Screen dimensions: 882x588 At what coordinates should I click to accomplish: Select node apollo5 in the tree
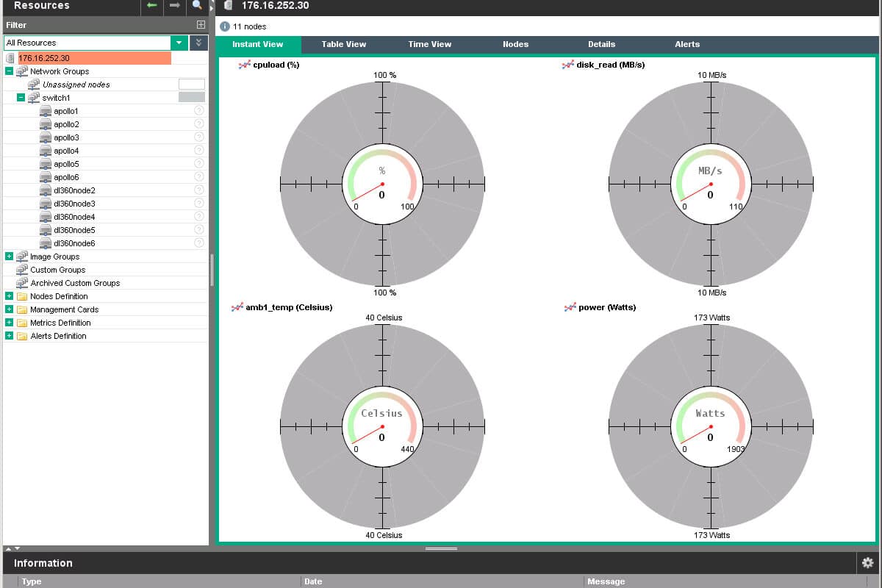tap(66, 164)
